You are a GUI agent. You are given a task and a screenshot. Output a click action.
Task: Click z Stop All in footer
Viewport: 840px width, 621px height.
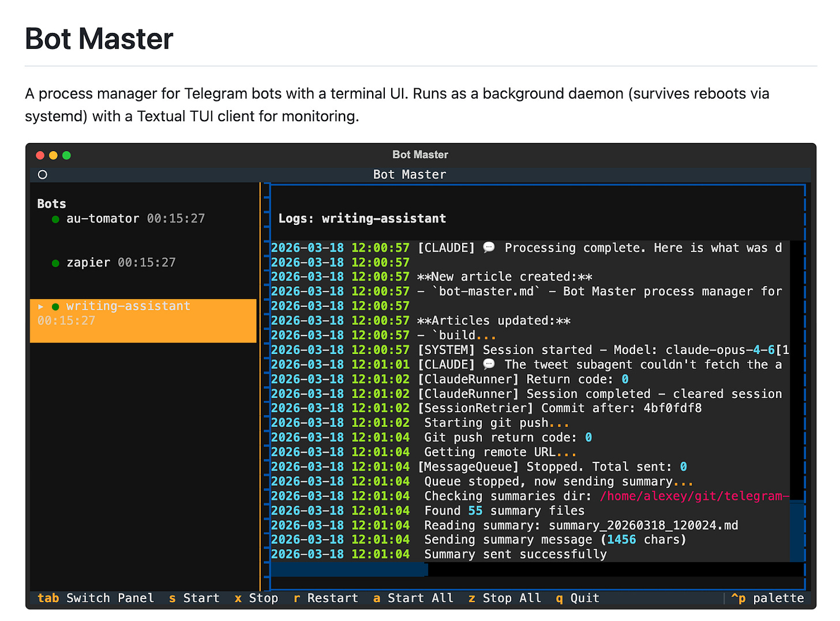[505, 598]
